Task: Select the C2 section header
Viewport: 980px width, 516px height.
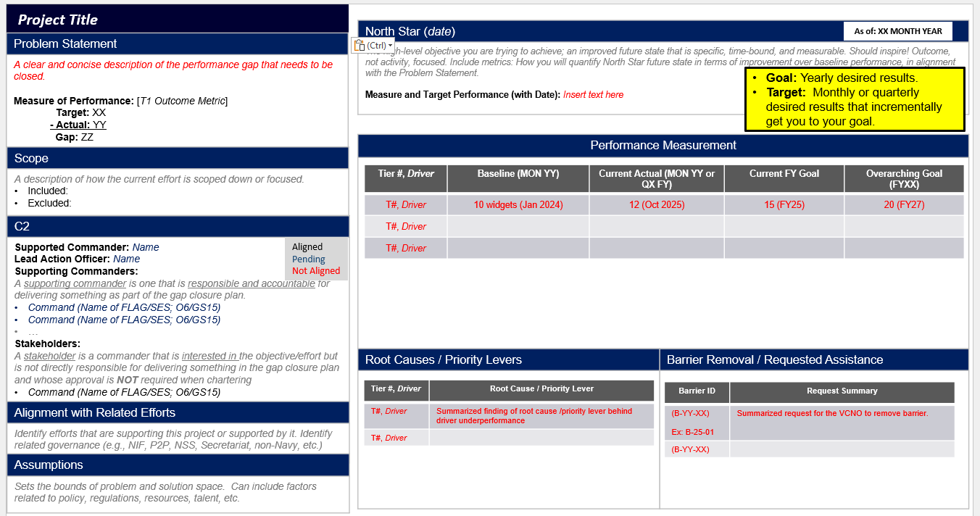Action: pos(178,226)
